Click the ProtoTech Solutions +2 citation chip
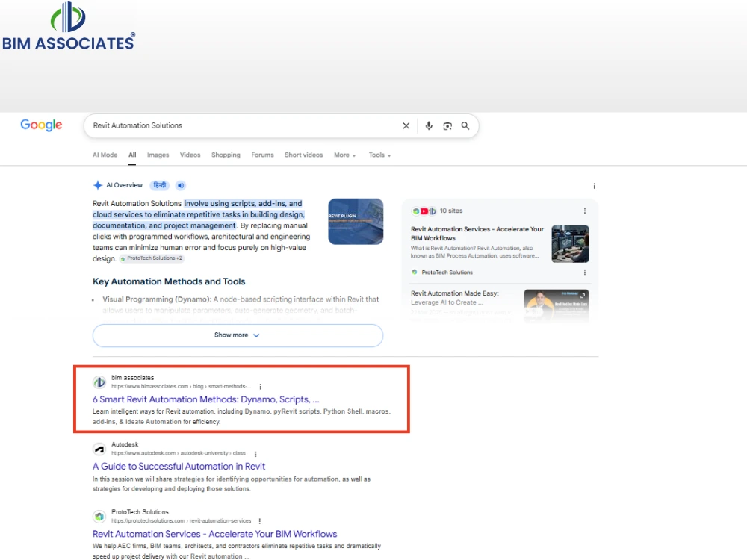Screen dimensions: 747x560 click(x=152, y=258)
